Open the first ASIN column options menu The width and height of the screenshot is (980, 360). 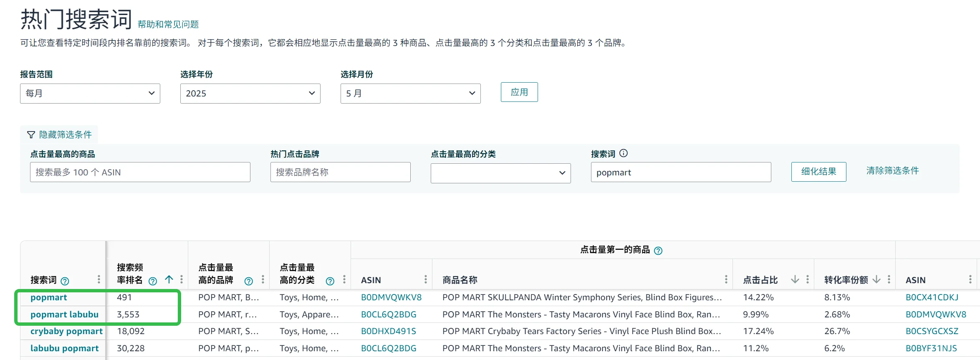pyautogui.click(x=426, y=279)
